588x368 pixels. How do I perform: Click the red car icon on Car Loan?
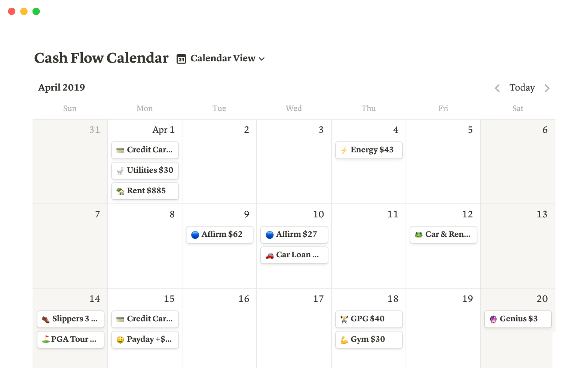point(269,255)
